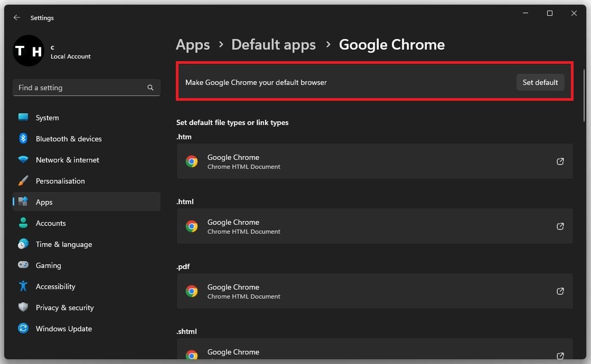The image size is (591, 364).
Task: Go back to Default apps breadcrumb
Action: pyautogui.click(x=274, y=45)
